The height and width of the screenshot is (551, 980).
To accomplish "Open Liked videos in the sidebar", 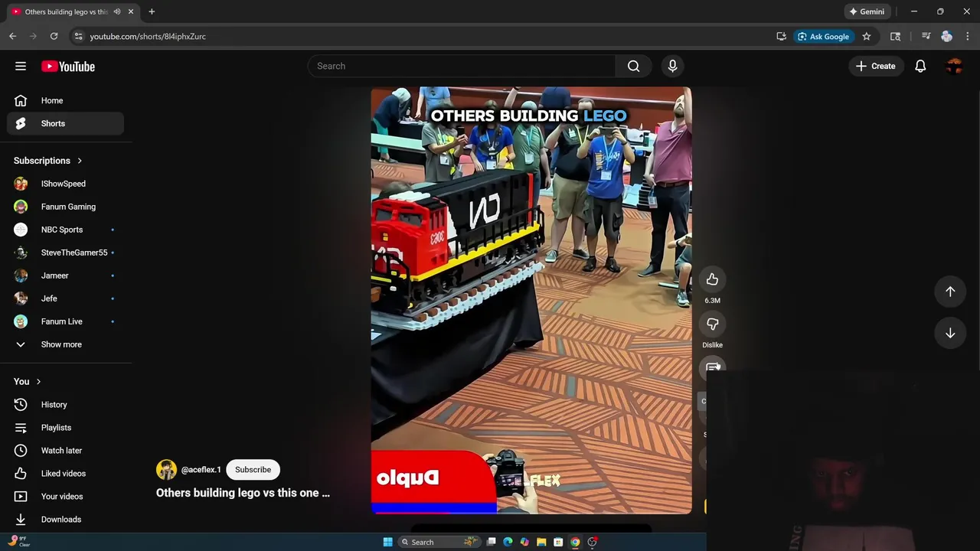I will pyautogui.click(x=66, y=473).
